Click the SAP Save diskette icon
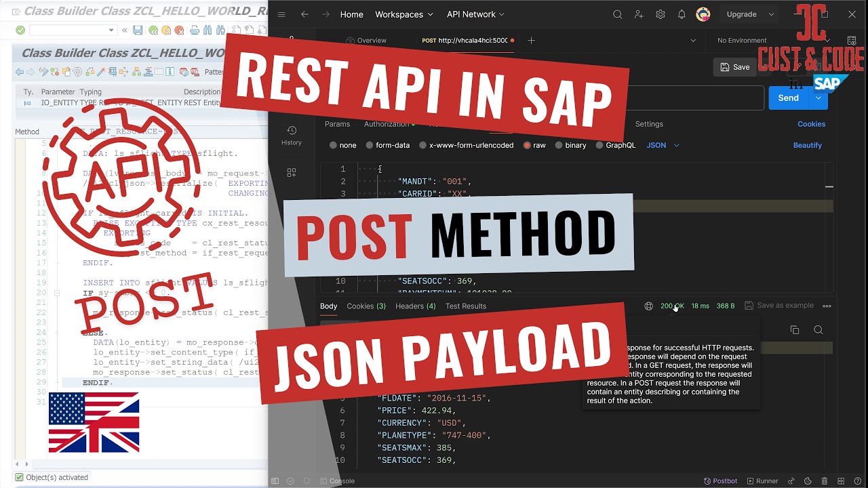 (x=138, y=30)
